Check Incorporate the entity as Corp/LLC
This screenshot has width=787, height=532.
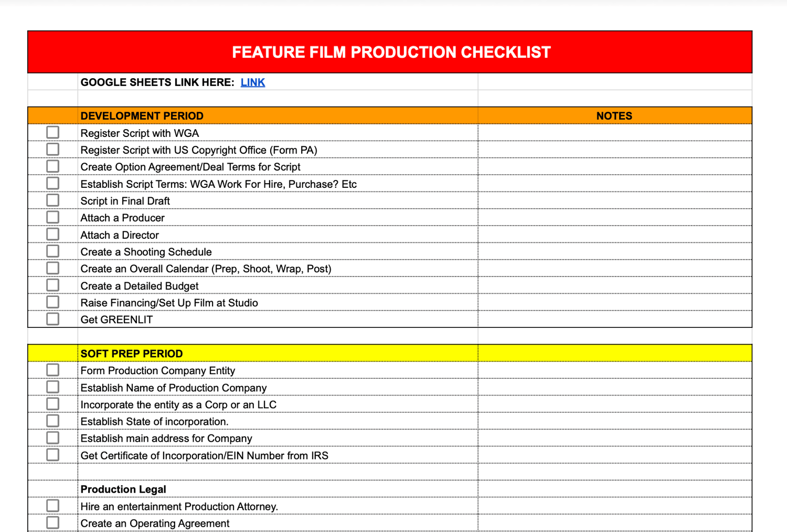(x=52, y=404)
